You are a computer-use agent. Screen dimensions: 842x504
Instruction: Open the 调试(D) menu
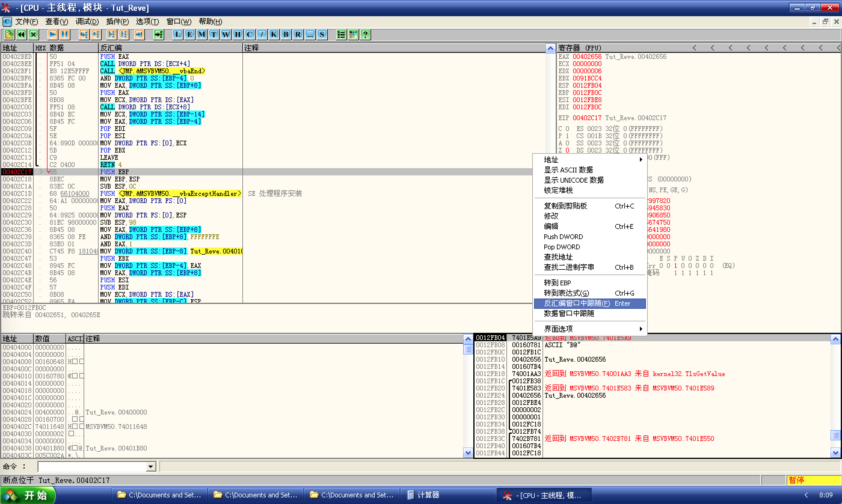click(x=87, y=22)
